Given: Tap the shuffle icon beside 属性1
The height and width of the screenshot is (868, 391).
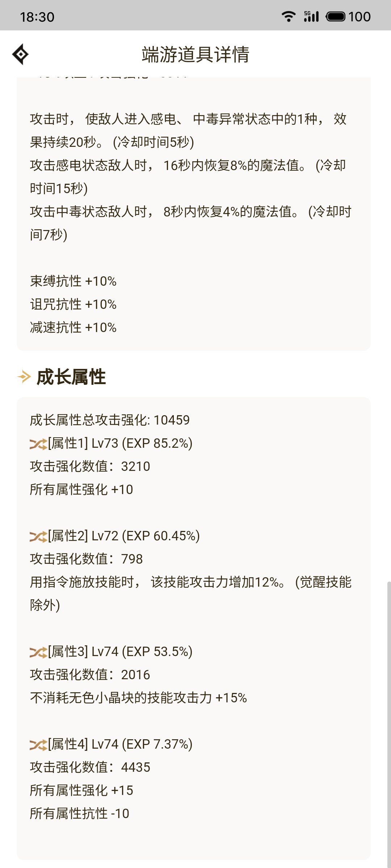Looking at the screenshot, I should click(x=38, y=444).
